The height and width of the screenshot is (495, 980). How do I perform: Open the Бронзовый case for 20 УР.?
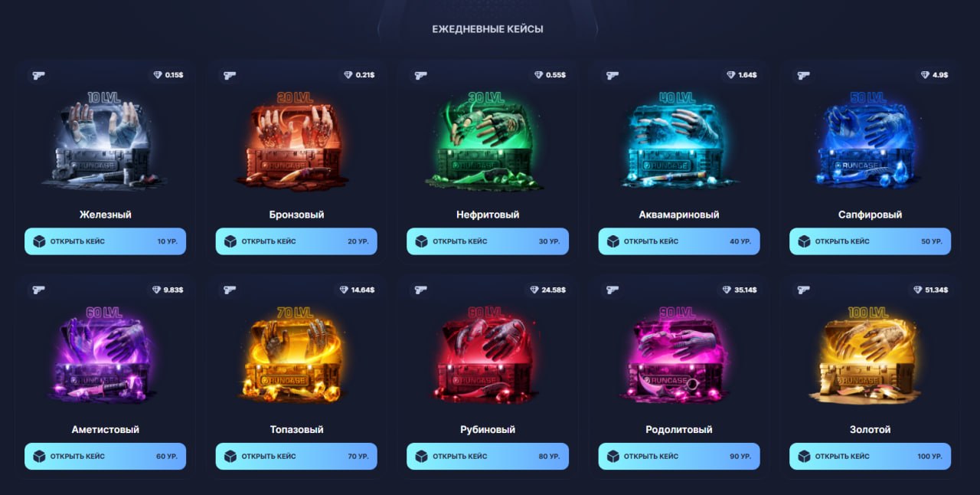coord(296,241)
